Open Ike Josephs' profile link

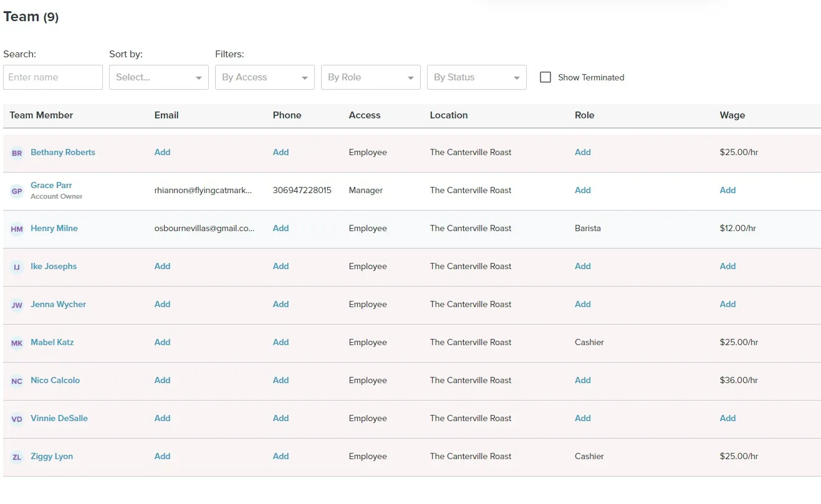point(54,266)
